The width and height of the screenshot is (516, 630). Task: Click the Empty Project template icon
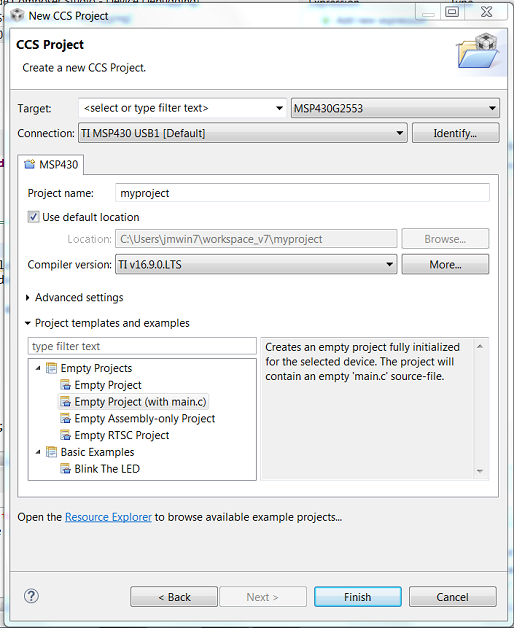pyautogui.click(x=66, y=385)
